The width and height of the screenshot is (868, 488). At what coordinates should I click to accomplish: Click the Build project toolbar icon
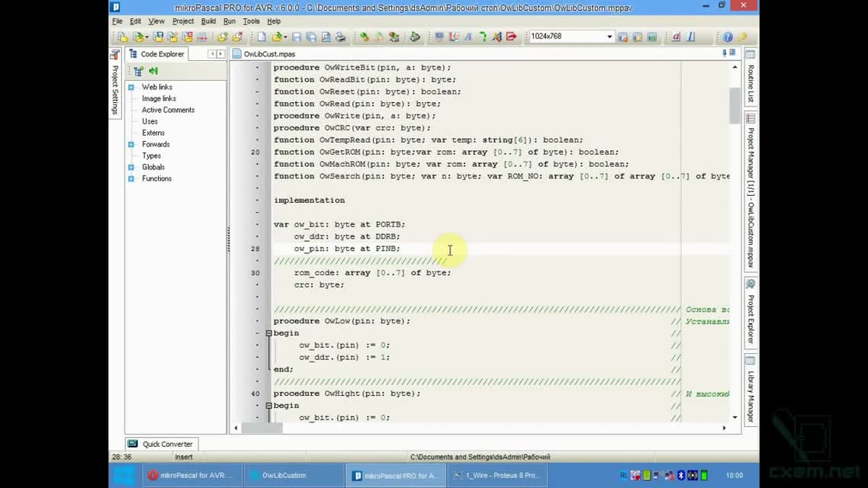point(365,37)
